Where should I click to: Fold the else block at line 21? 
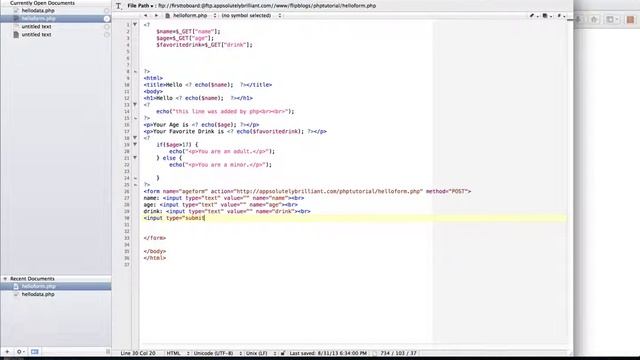pyautogui.click(x=135, y=158)
